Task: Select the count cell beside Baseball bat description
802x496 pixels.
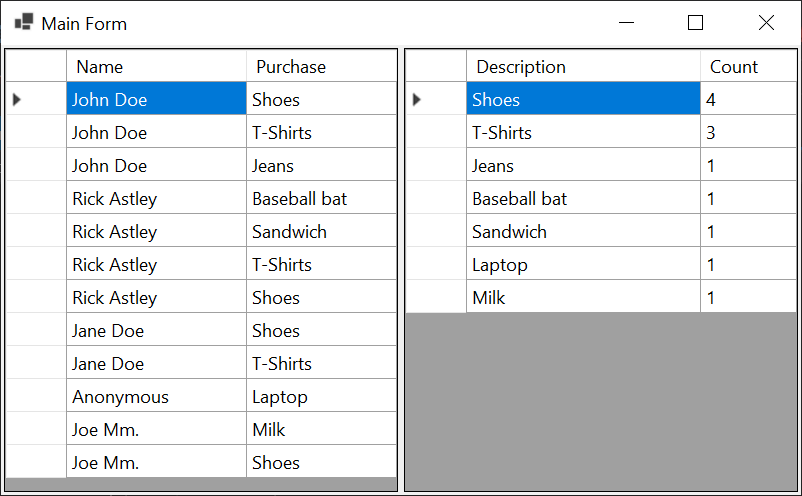Action: pos(748,198)
